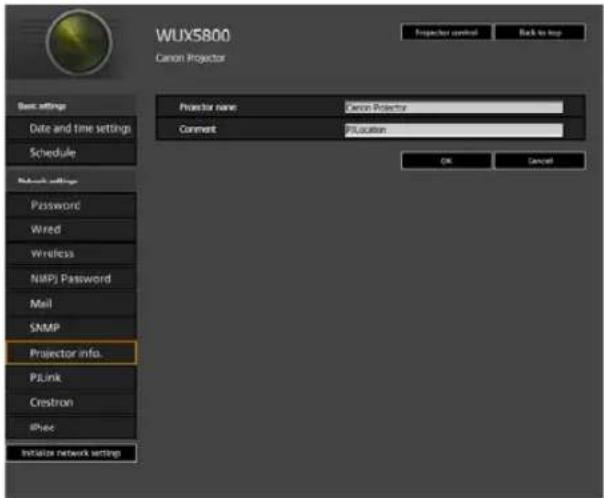604x498 pixels.
Task: Click the Projector name label
Action: pyautogui.click(x=208, y=107)
